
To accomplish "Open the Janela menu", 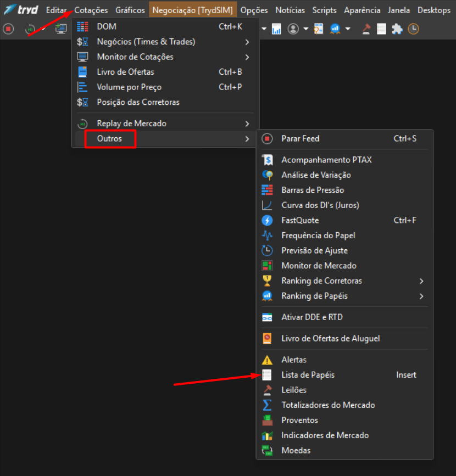I will 399,10.
